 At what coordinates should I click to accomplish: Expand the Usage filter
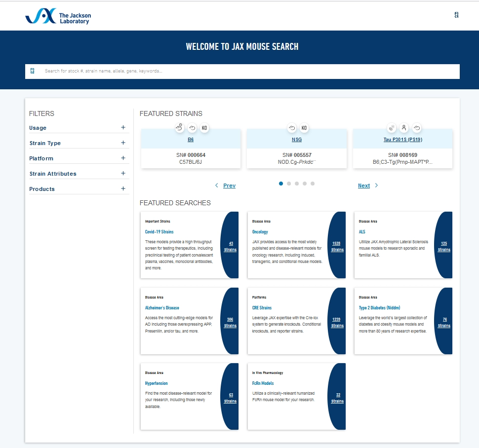123,128
